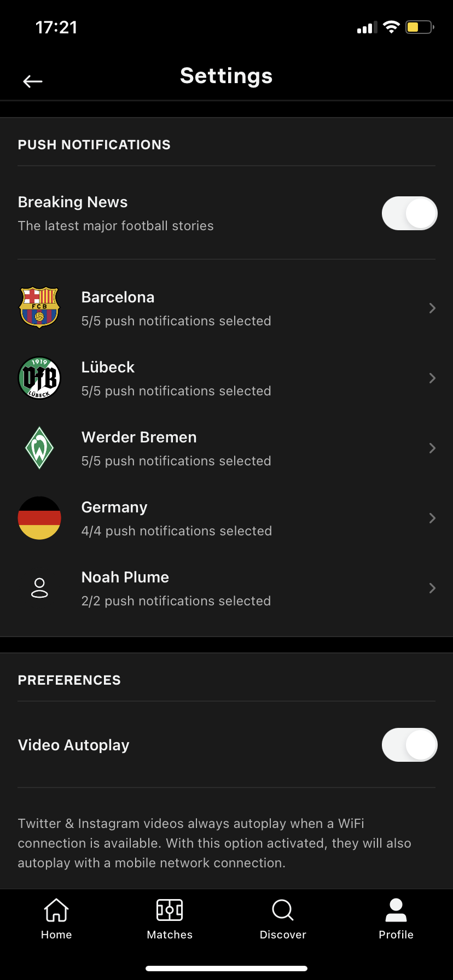The width and height of the screenshot is (453, 980).
Task: Open Noah Plume push notifications entry
Action: (226, 588)
